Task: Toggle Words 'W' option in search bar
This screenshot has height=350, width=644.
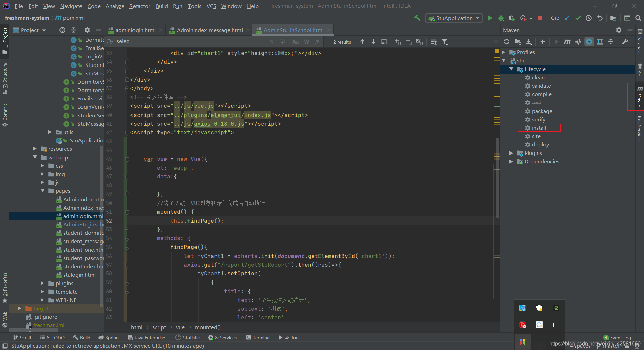Action: pos(307,42)
